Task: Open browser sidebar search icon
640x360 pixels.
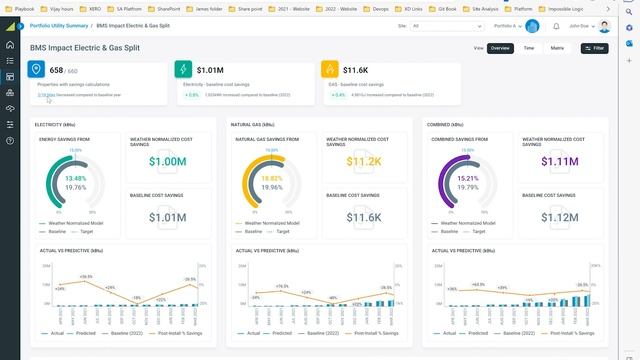Action: [629, 12]
